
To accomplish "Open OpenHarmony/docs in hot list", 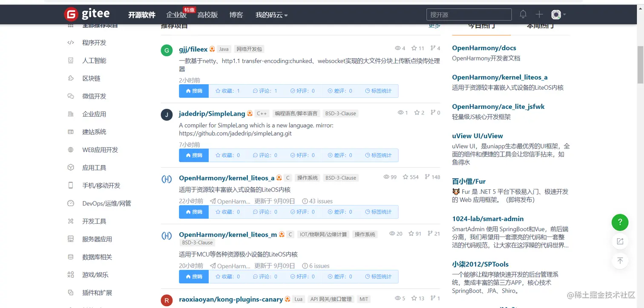I will 484,48.
